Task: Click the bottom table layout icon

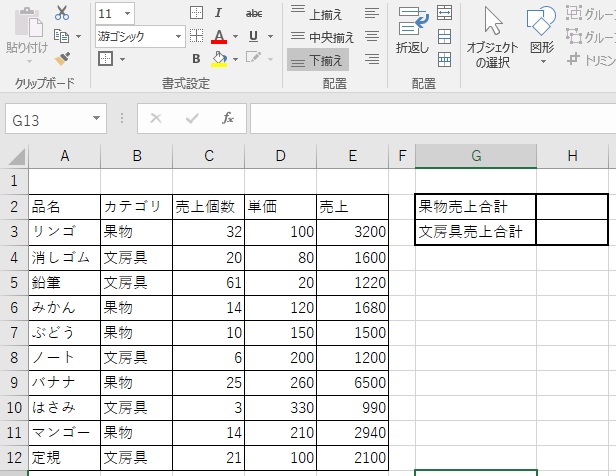Action: (444, 60)
